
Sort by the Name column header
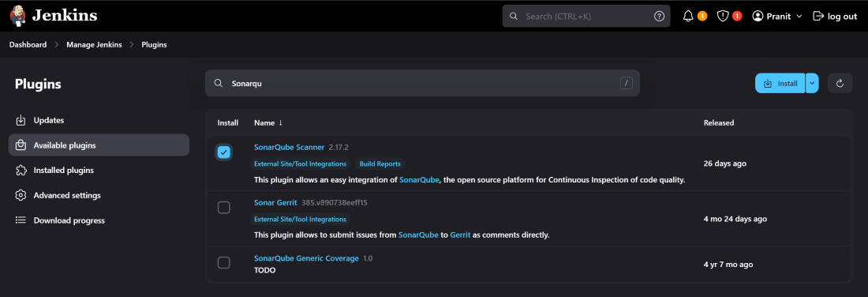(268, 122)
